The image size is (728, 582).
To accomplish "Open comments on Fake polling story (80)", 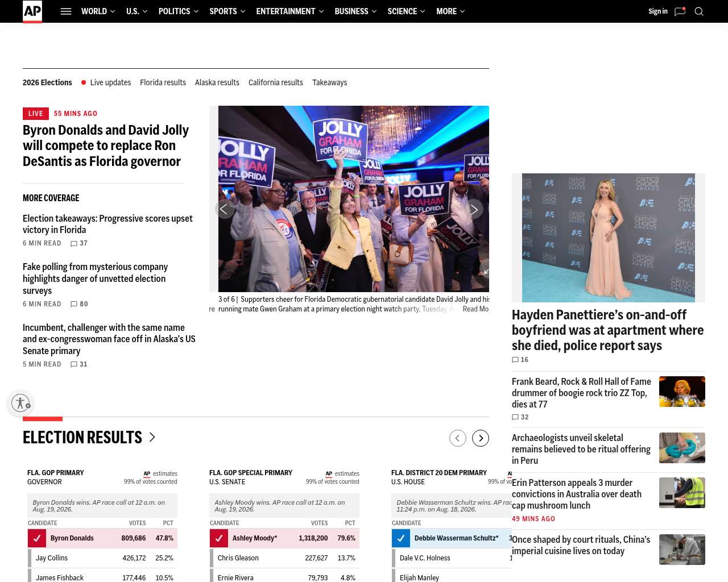I will point(79,304).
